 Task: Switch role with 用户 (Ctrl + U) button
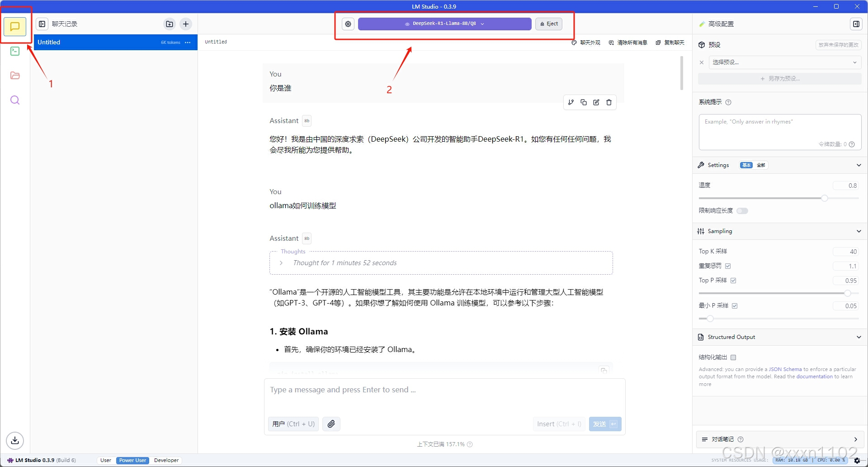[293, 424]
